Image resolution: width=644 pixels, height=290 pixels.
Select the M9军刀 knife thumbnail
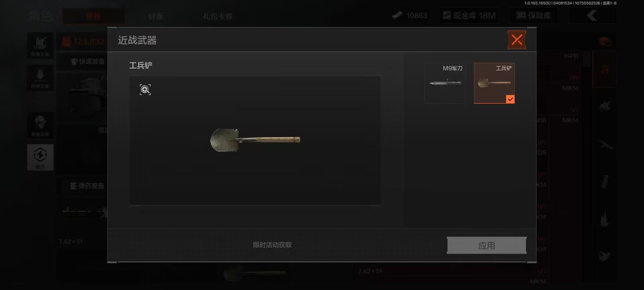point(445,83)
